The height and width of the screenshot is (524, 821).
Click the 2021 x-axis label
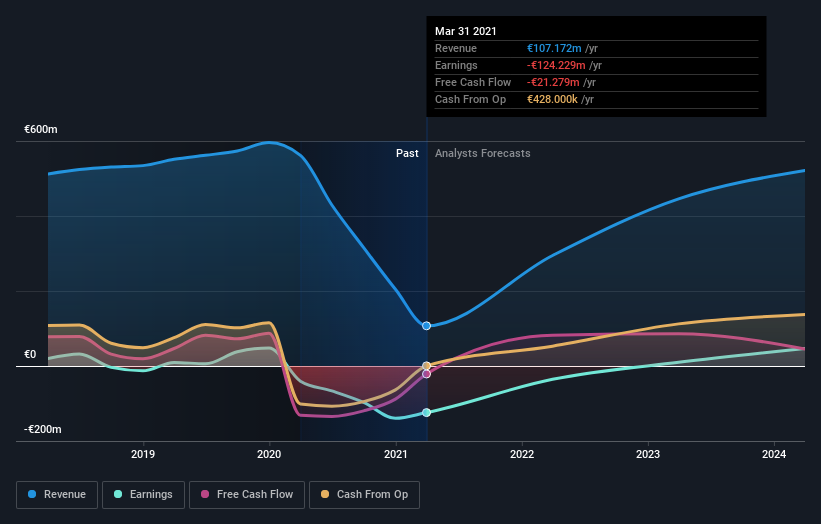[x=395, y=454]
